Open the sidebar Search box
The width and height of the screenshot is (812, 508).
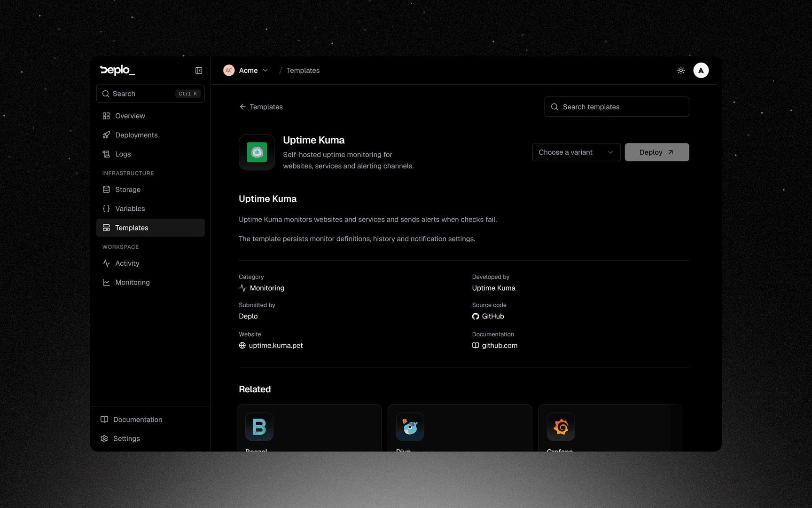(x=150, y=94)
